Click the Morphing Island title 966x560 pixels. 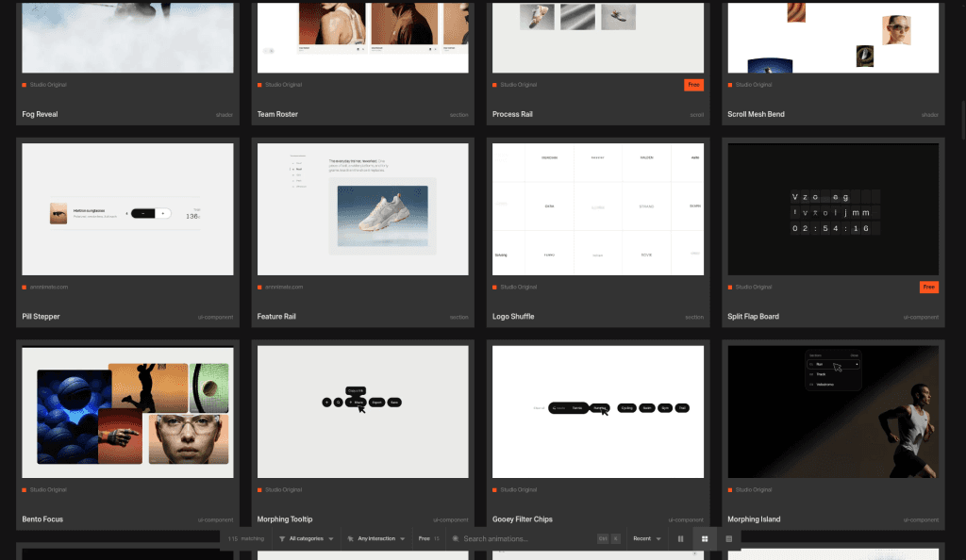754,519
